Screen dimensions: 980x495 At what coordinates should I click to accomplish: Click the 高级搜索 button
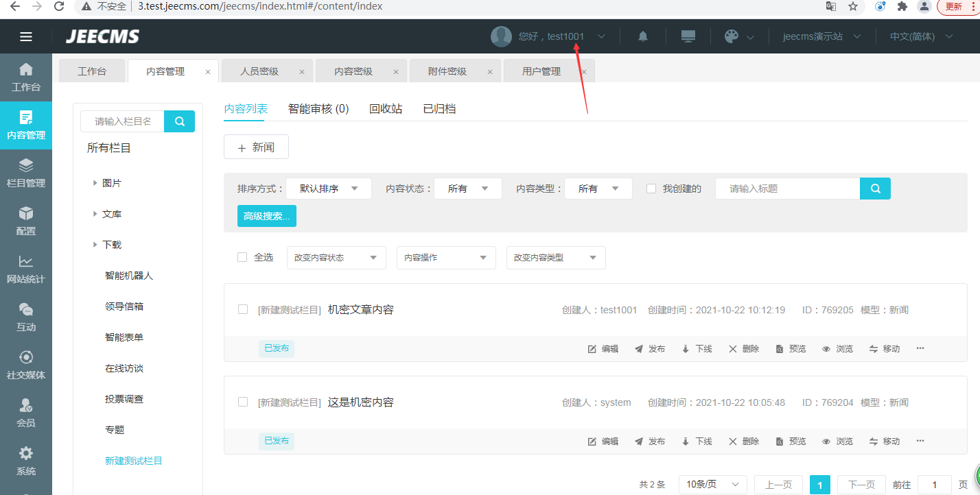267,216
